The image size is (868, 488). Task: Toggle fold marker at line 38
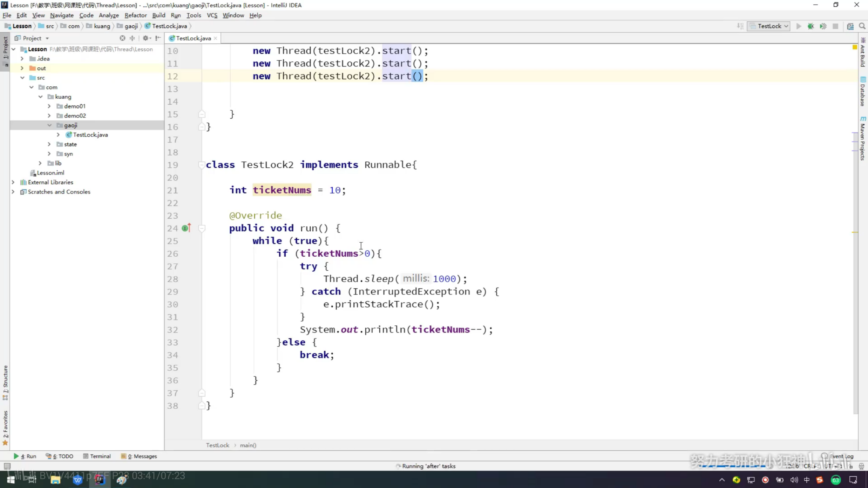point(202,405)
